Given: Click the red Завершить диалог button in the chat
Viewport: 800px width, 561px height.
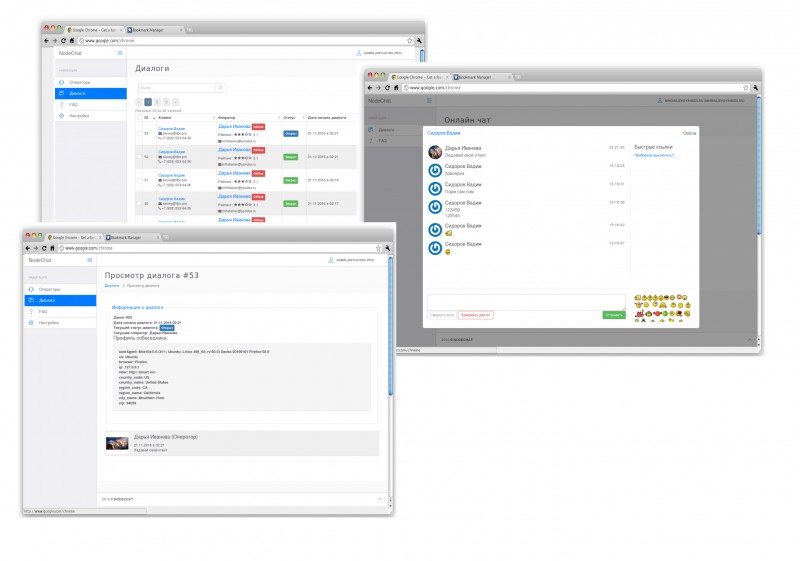Looking at the screenshot, I should 476,315.
